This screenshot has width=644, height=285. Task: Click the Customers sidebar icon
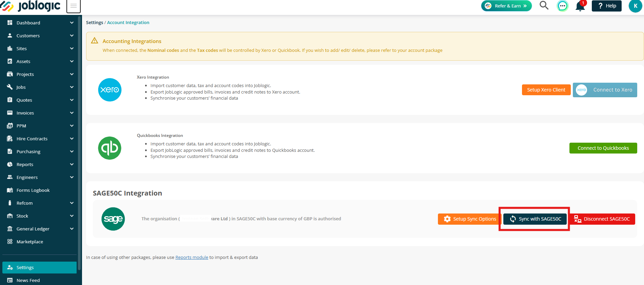pos(10,36)
